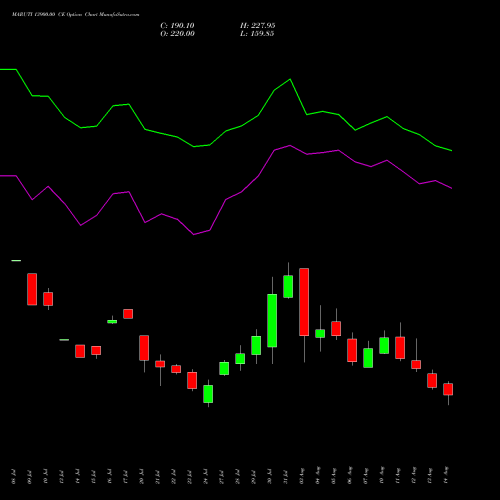Click the green candlestick above 31 Jul
The width and height of the screenshot is (500, 500).
[x=288, y=286]
